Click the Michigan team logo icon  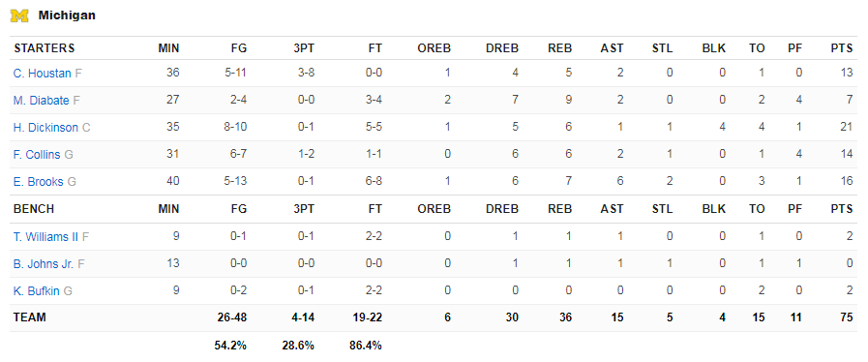pyautogui.click(x=19, y=15)
